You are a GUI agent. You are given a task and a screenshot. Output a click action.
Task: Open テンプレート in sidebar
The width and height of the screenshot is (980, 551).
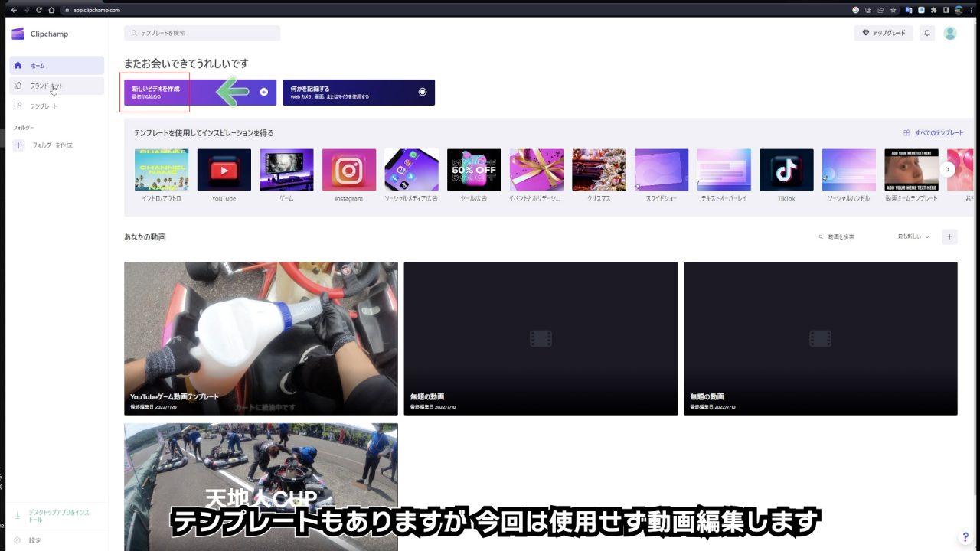point(57,106)
